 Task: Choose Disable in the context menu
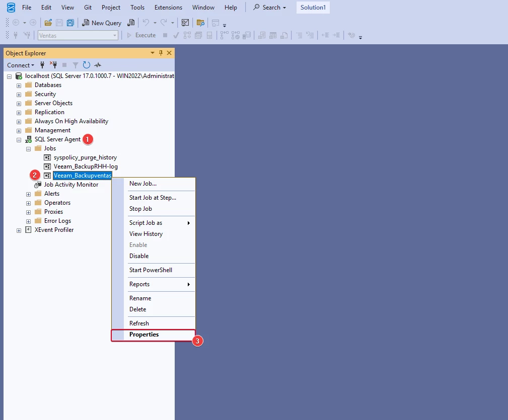click(153, 256)
